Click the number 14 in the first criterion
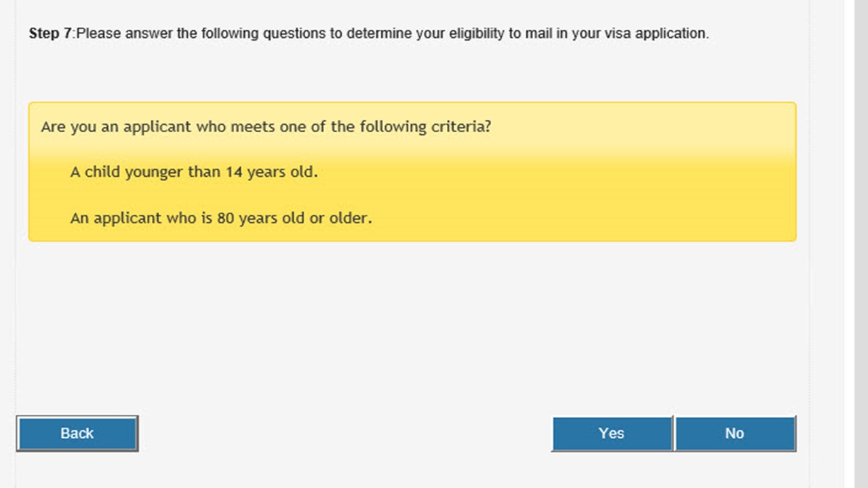The height and width of the screenshot is (488, 868). [x=234, y=172]
